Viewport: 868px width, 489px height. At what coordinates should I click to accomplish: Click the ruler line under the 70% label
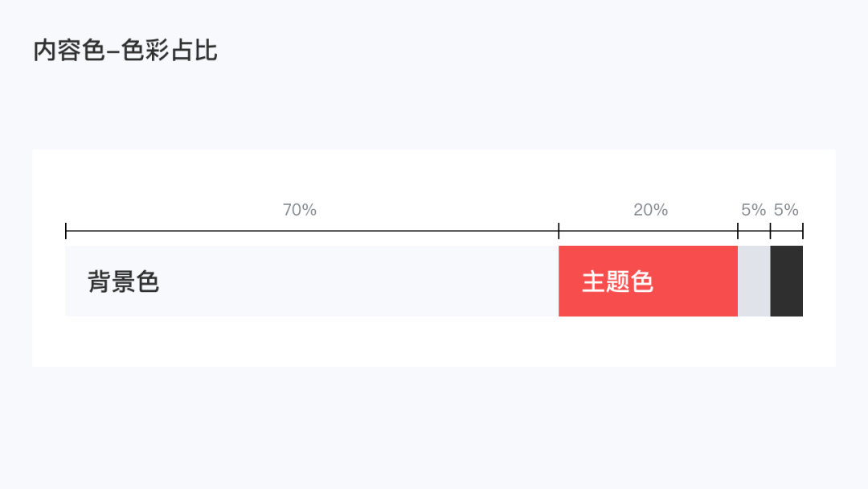tap(312, 231)
